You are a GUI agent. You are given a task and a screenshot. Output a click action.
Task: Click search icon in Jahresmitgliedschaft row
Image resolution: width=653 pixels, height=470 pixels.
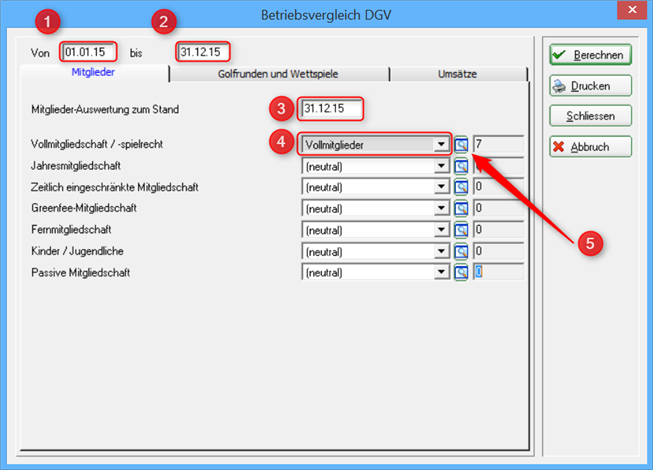click(461, 166)
